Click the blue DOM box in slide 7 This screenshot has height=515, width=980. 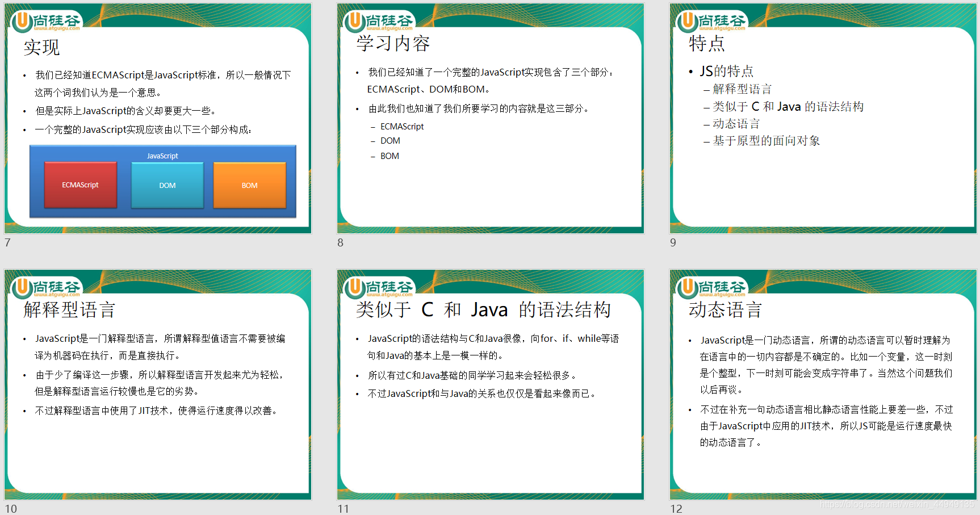167,185
